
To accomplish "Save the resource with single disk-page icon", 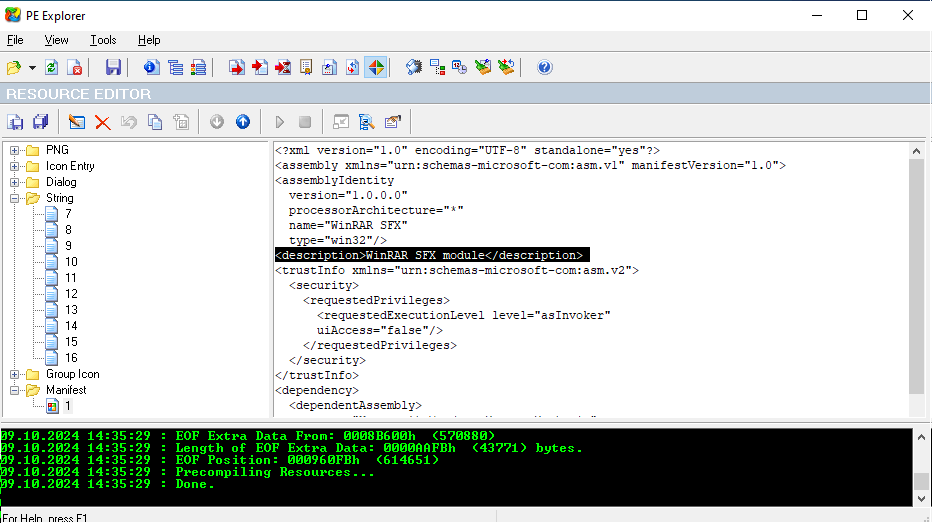I will [x=15, y=122].
